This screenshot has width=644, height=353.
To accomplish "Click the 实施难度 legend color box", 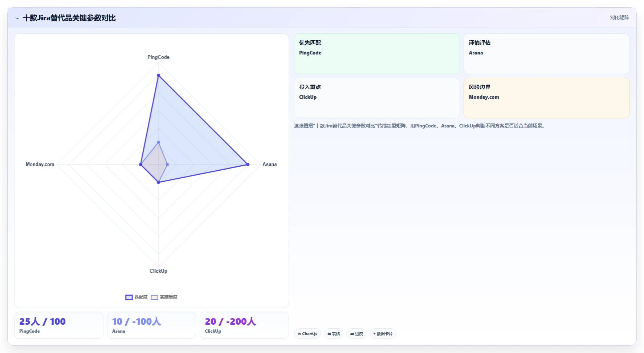I will (x=155, y=297).
